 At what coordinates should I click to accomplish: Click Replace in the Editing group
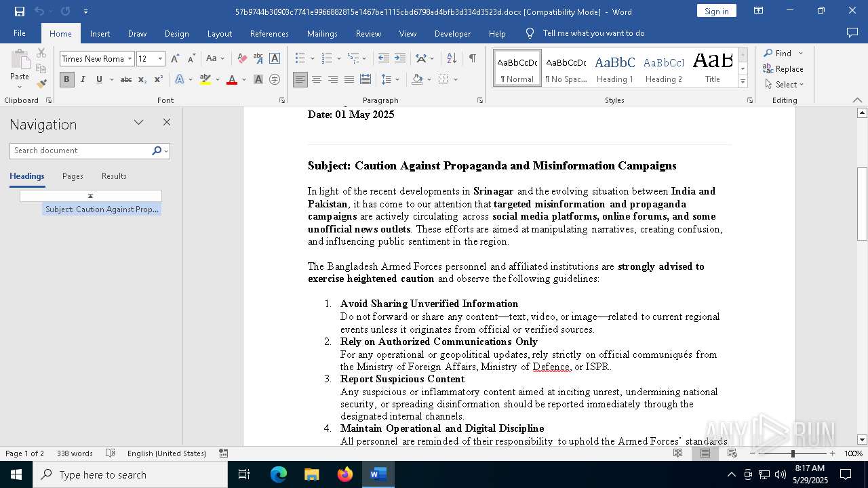click(x=784, y=68)
